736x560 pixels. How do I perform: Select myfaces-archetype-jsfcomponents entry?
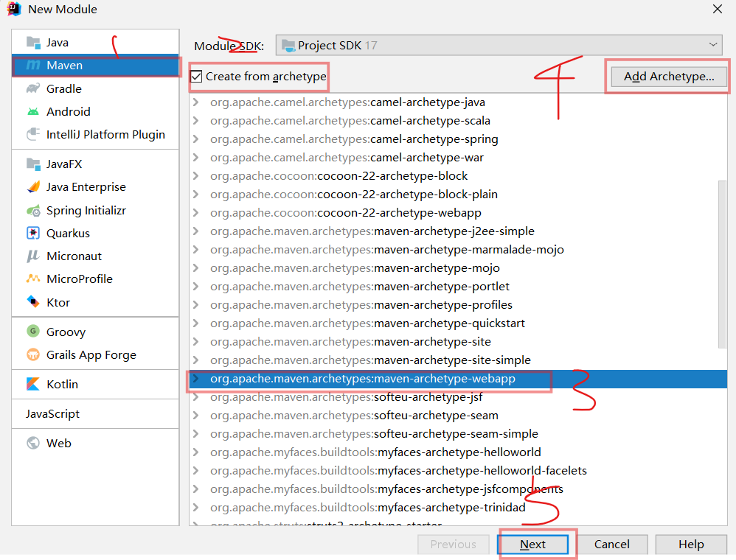[386, 489]
